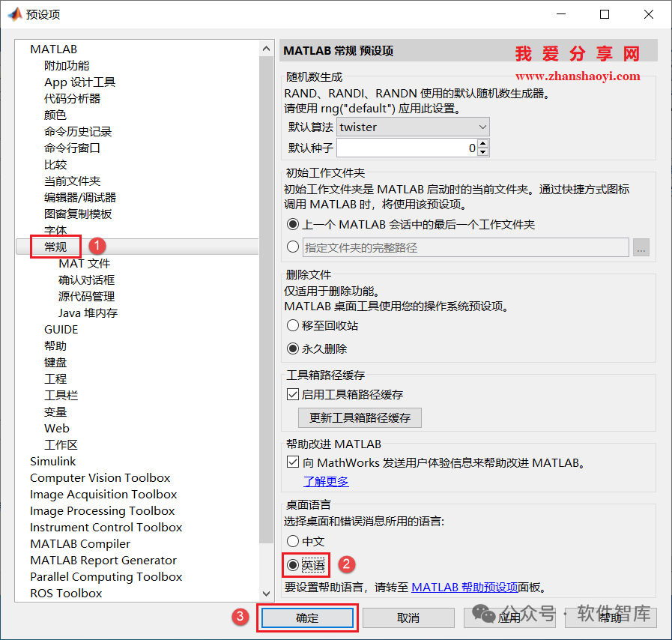
Task: Open the Workspace (工作区) preferences
Action: [x=61, y=444]
